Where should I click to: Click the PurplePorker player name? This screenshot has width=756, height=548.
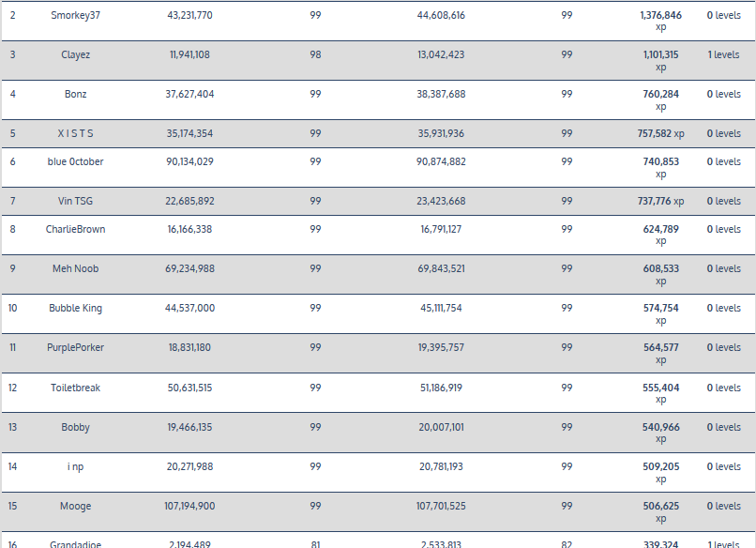(x=75, y=347)
